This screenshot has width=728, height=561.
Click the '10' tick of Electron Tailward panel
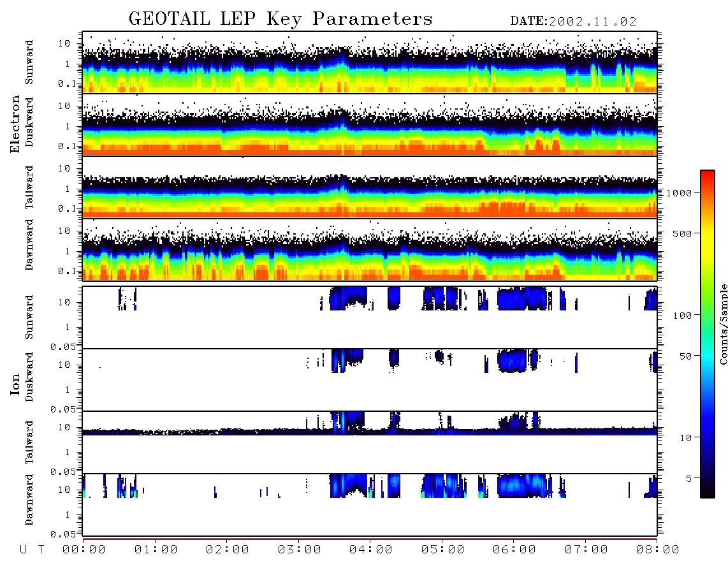click(64, 168)
